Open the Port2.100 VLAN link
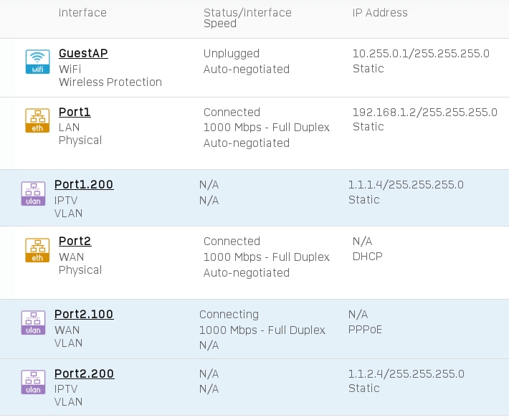509x420 pixels. coord(84,314)
